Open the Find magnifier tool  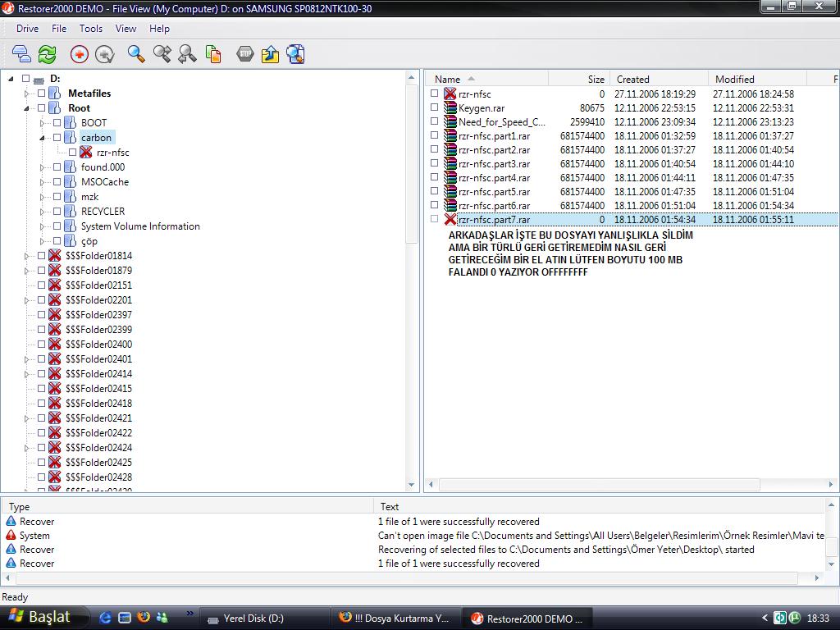136,54
